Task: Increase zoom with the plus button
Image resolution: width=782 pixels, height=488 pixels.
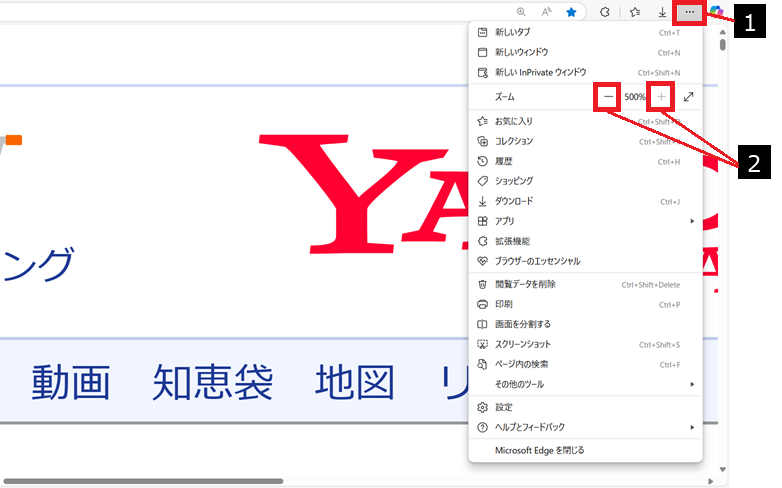Action: coord(661,96)
